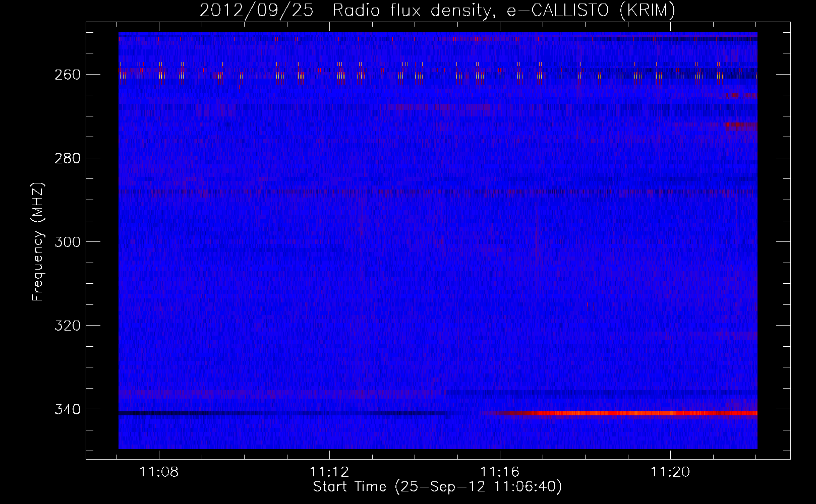This screenshot has width=816, height=504.
Task: Click the 11:12 time axis label
Action: tap(329, 472)
